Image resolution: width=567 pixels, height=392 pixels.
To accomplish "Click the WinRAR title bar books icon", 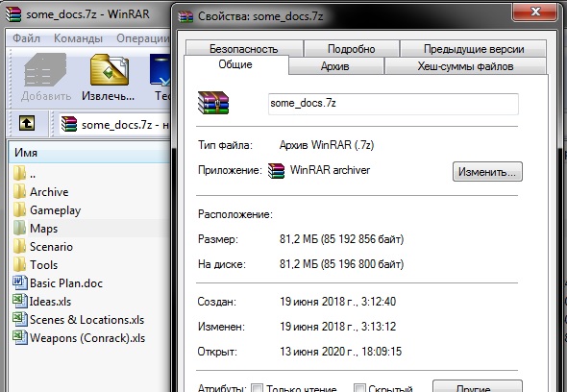I will 13,14.
